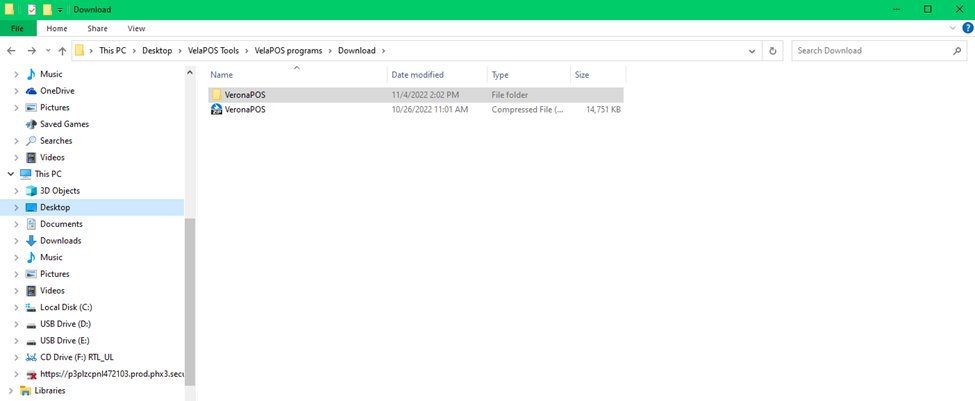Click the navigation pane vertical scrollbar
This screenshot has width=975, height=401.
190,300
